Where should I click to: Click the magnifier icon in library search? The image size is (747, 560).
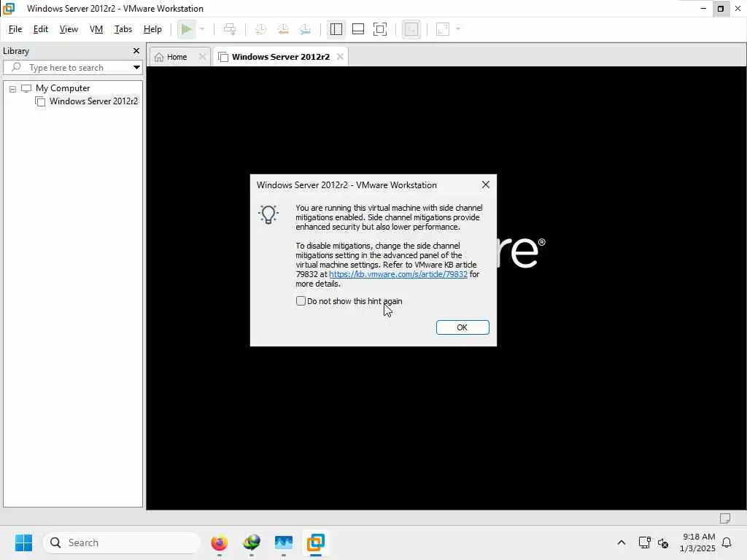click(x=16, y=67)
